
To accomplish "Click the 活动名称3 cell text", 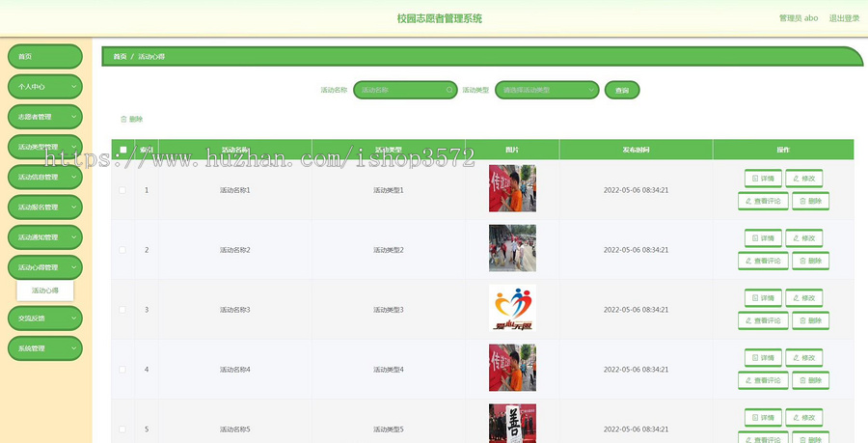I will coord(234,310).
